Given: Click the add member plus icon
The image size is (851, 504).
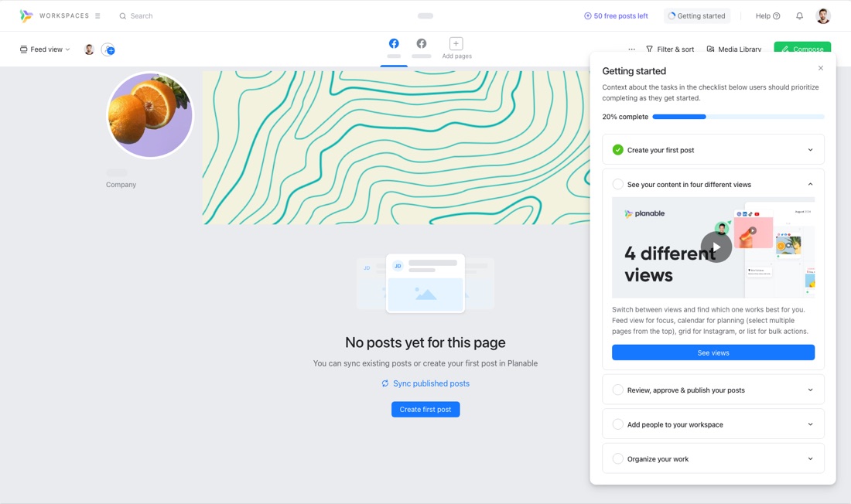Looking at the screenshot, I should pos(108,50).
